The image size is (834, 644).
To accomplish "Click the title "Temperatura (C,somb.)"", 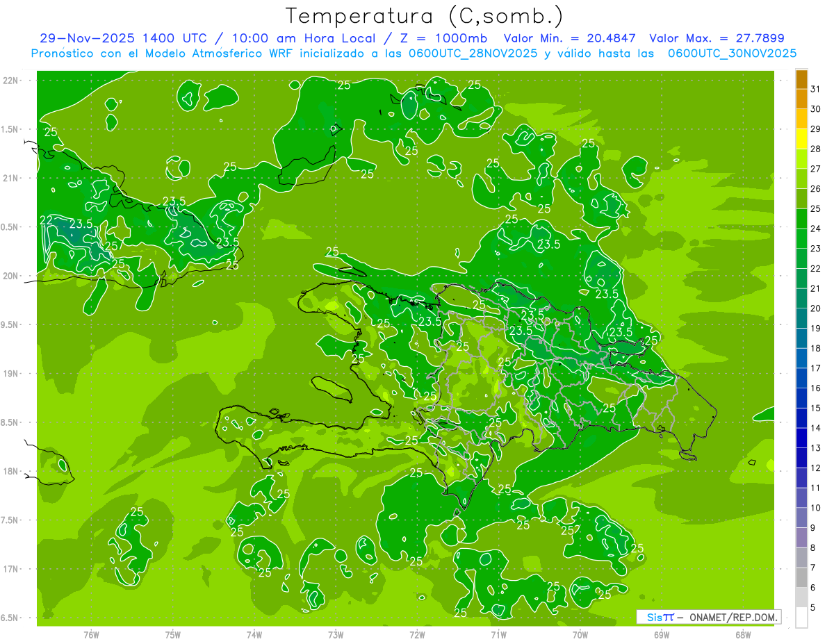I will pos(425,16).
